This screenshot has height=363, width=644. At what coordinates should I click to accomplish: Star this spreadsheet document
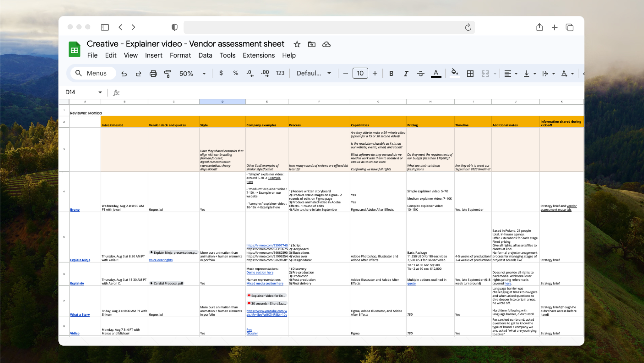tap(297, 44)
